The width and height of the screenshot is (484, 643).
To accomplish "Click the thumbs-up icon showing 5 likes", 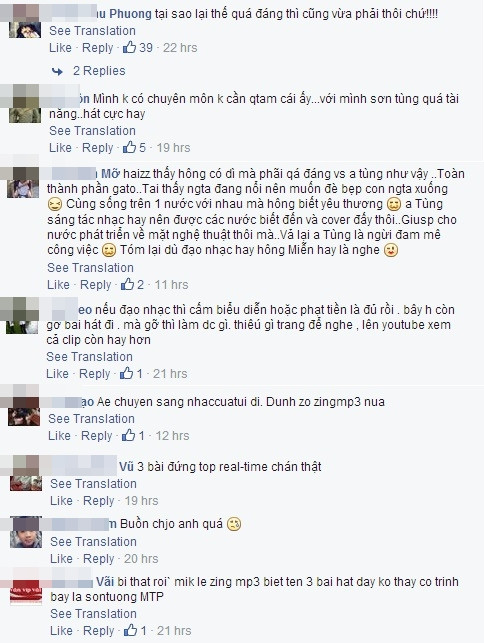I will click(129, 147).
